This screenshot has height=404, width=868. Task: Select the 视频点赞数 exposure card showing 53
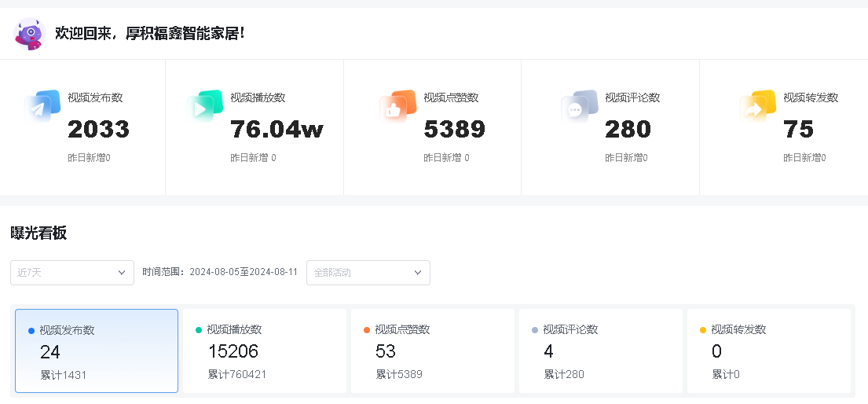[x=433, y=351]
